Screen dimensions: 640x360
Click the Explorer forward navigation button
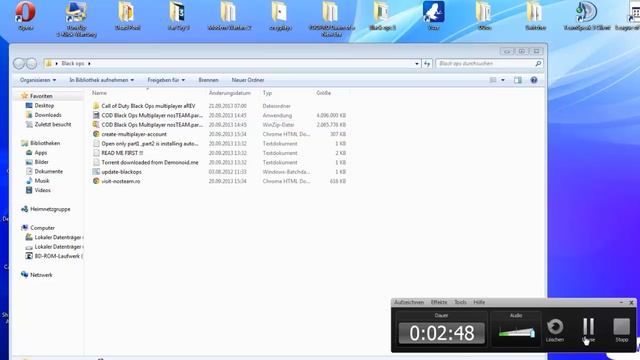click(x=31, y=63)
